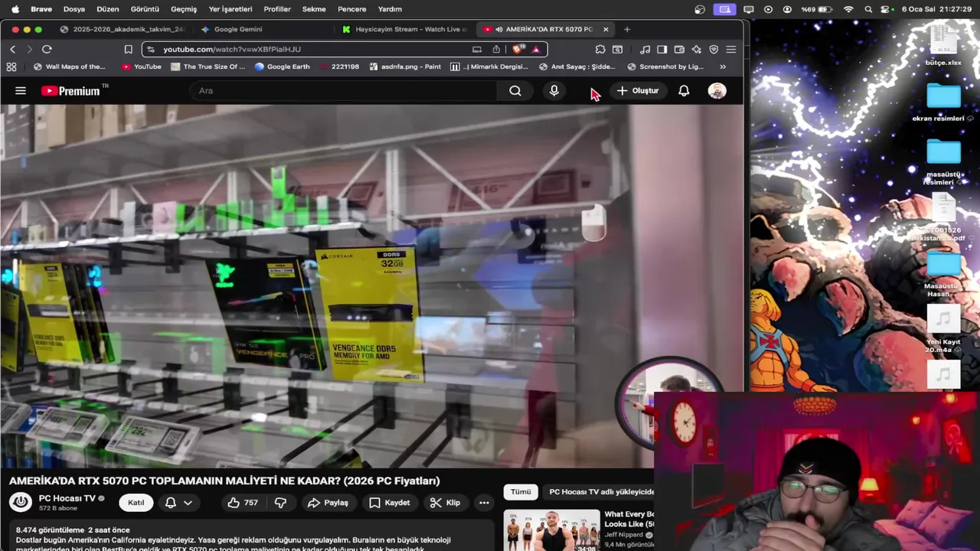Open Brave Rewards triangle icon
Screen dimensions: 980x551
point(536,49)
